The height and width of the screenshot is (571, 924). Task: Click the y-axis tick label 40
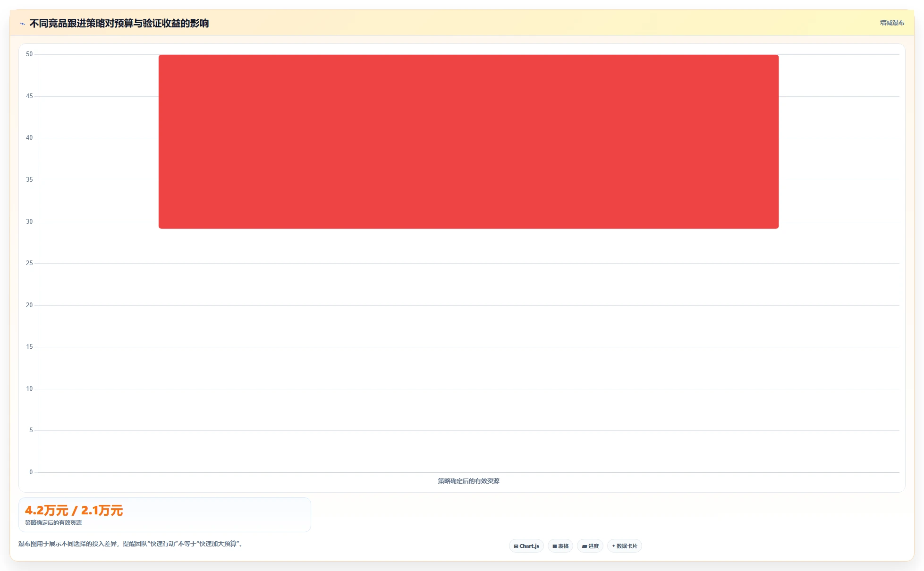point(29,138)
